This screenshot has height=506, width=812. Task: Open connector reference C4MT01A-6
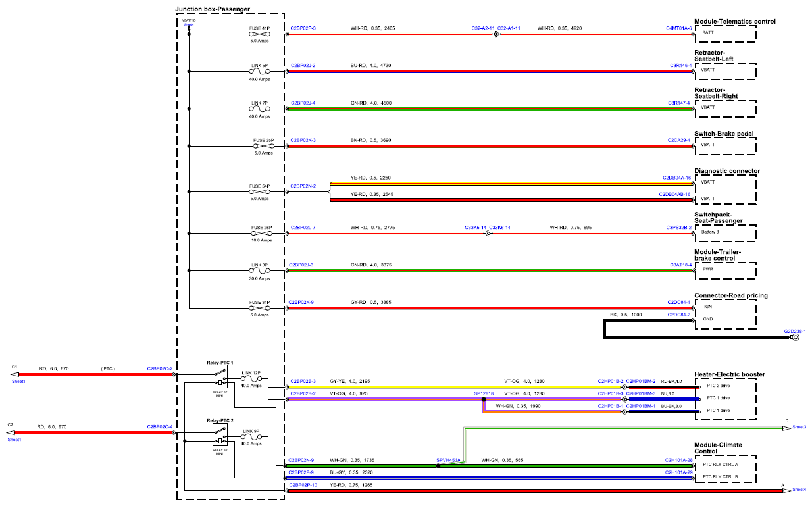pyautogui.click(x=678, y=28)
